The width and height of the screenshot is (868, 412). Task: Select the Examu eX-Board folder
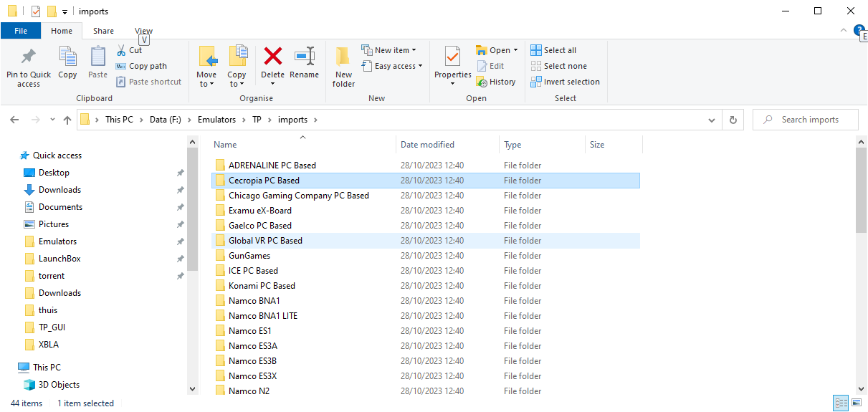(x=426, y=211)
